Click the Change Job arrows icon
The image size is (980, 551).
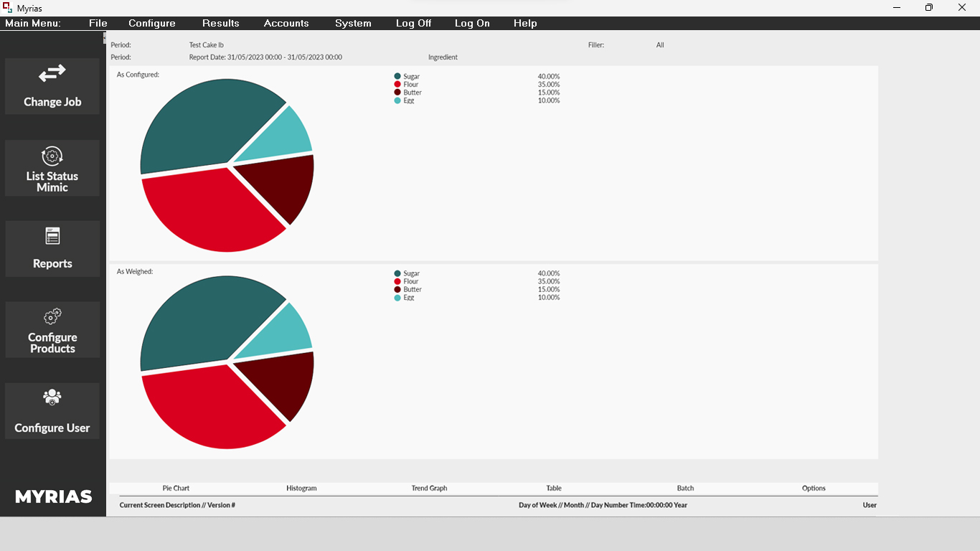[x=52, y=73]
